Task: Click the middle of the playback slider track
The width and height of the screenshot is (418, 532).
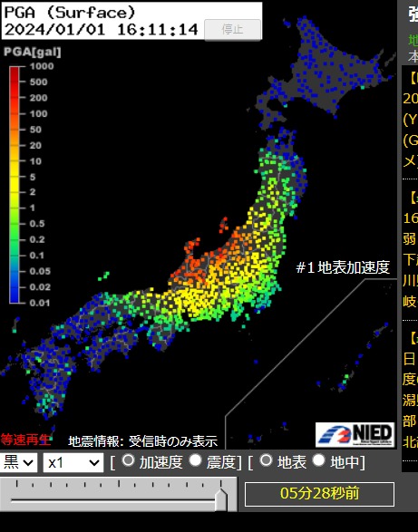Action: (114, 499)
